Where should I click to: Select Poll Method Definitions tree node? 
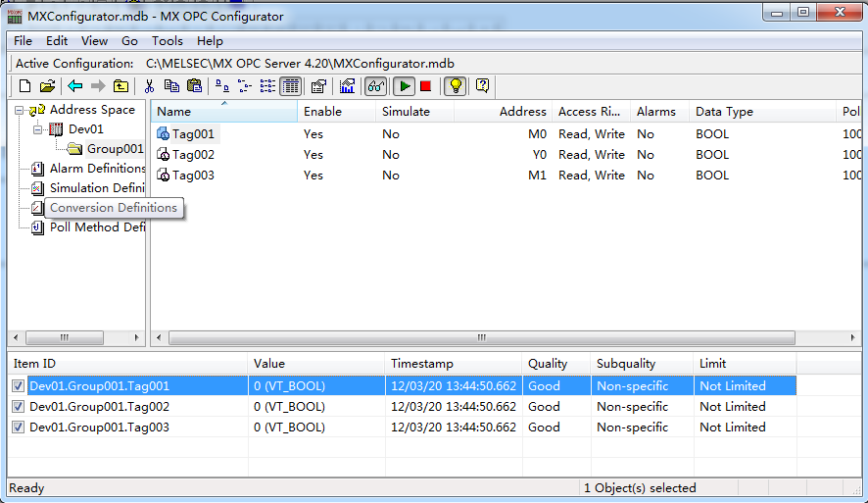pyautogui.click(x=97, y=227)
